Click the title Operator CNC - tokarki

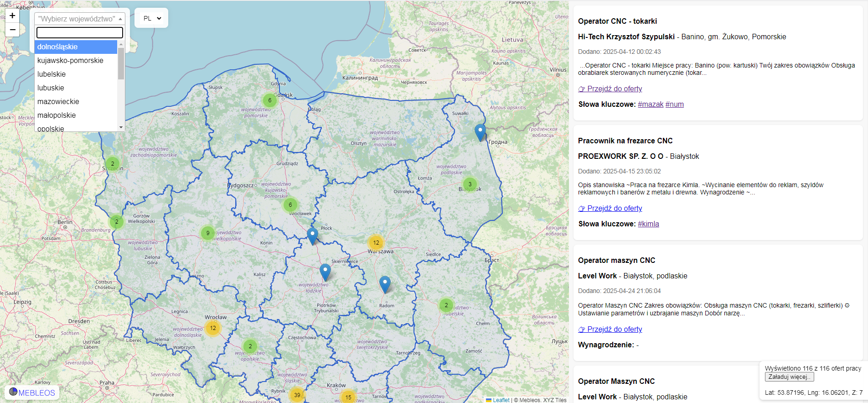[x=617, y=21]
